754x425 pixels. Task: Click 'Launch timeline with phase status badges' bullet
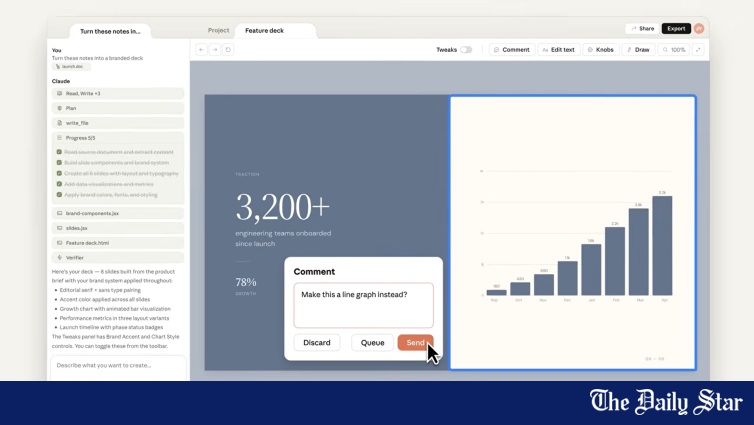[111, 327]
